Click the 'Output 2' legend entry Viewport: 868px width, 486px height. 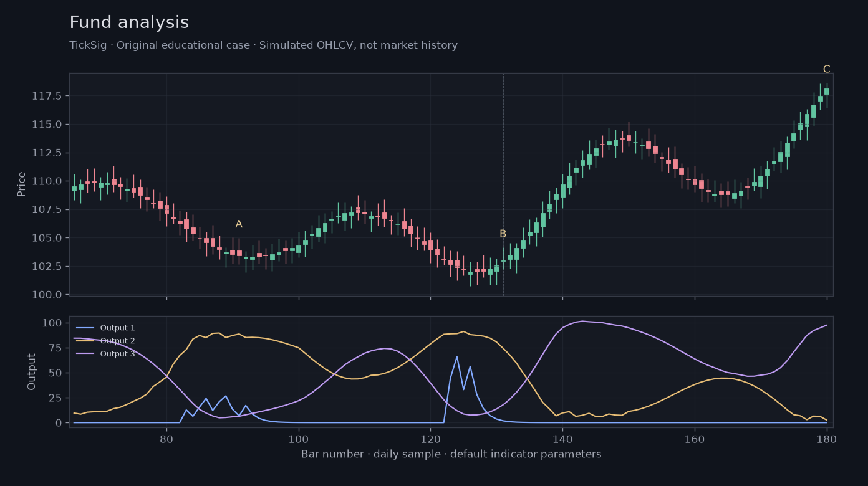(x=117, y=341)
